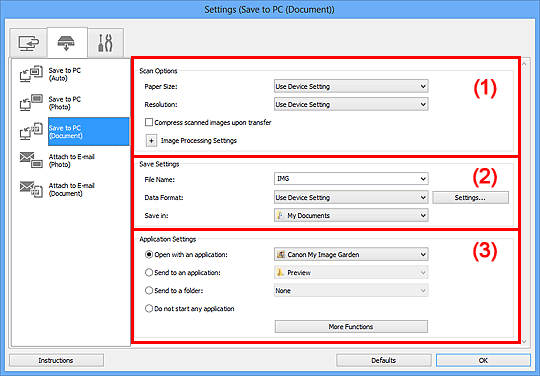Open the Resolution dropdown
Image resolution: width=540 pixels, height=376 pixels.
point(351,104)
